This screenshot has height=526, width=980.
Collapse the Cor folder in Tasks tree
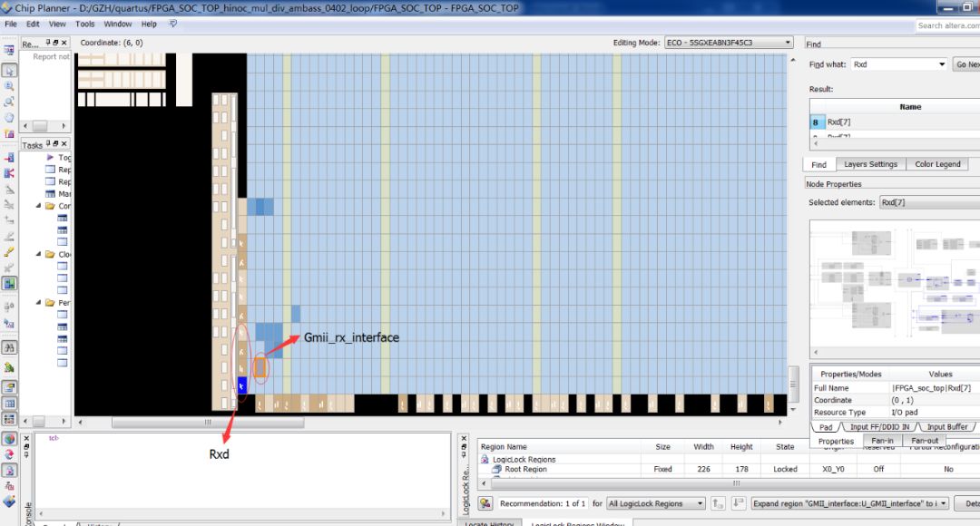(x=38, y=206)
